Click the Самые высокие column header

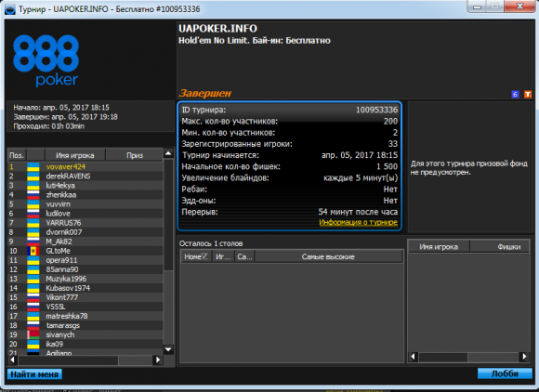click(x=328, y=256)
